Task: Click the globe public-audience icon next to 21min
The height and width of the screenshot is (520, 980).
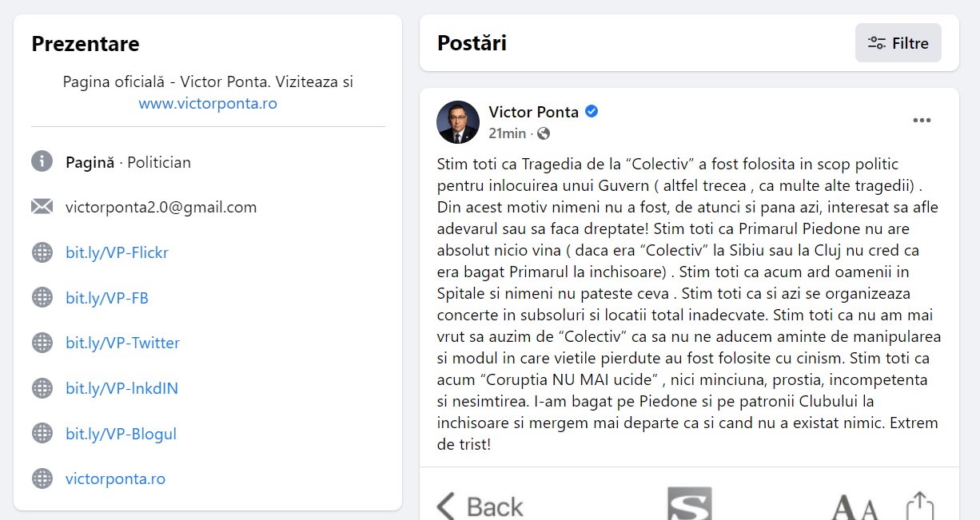Action: tap(544, 133)
